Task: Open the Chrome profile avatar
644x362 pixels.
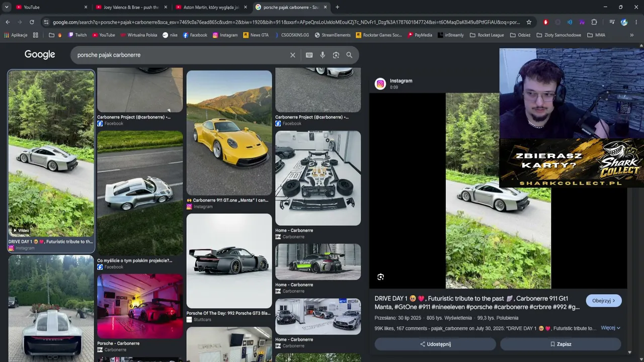Action: point(624,22)
